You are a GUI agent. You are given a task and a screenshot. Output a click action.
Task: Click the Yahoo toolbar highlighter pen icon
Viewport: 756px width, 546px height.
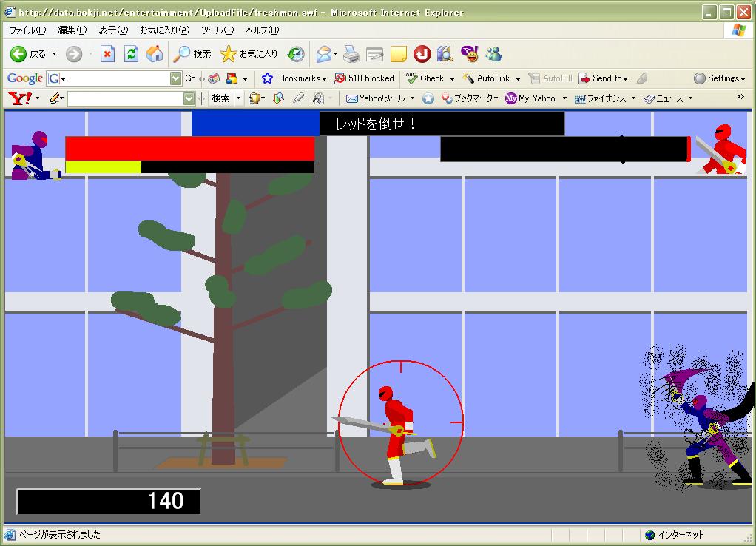pos(298,98)
